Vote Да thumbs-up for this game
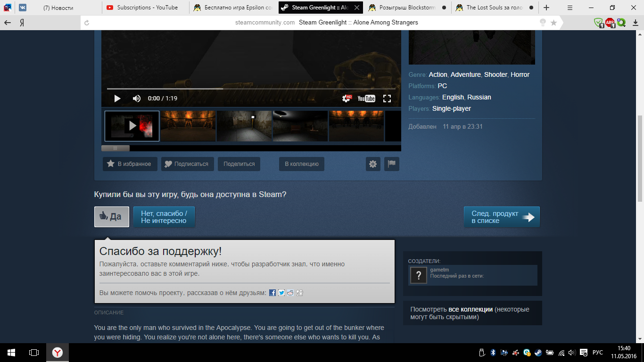644x362 pixels. 112,217
